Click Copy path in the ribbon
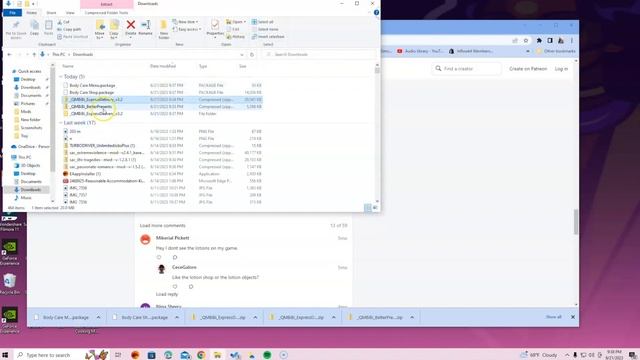This screenshot has width=640, height=360. point(69,29)
